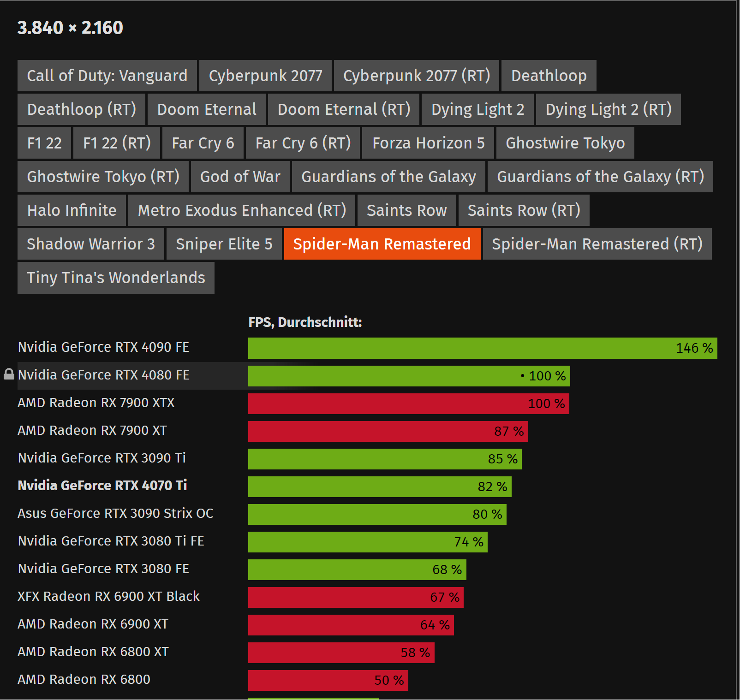Click the "AMD Radeon RX 7900 XTX" label
Screen dimensions: 740x700
point(96,403)
